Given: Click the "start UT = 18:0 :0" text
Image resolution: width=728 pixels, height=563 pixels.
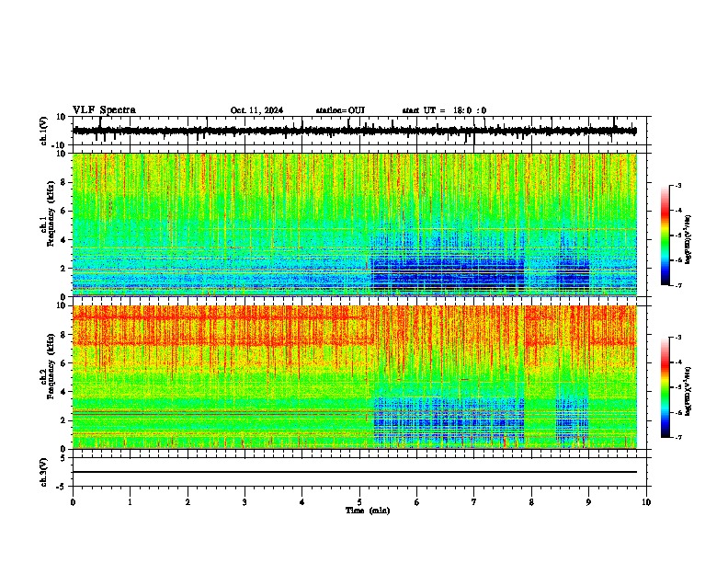Looking at the screenshot, I should point(444,110).
